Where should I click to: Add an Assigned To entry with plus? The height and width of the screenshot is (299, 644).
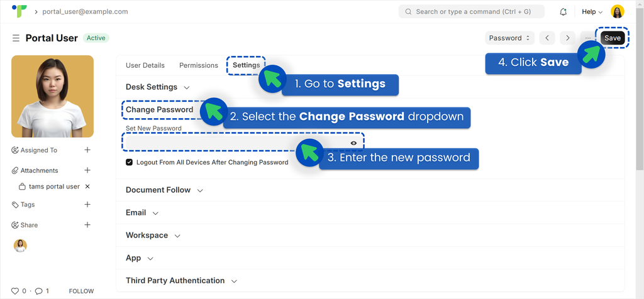pyautogui.click(x=87, y=150)
